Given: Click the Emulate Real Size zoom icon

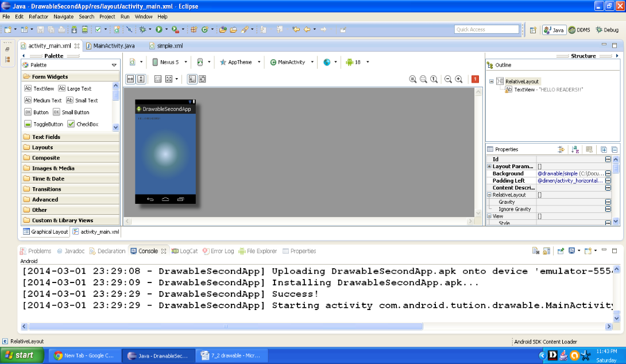Looking at the screenshot, I should 413,79.
